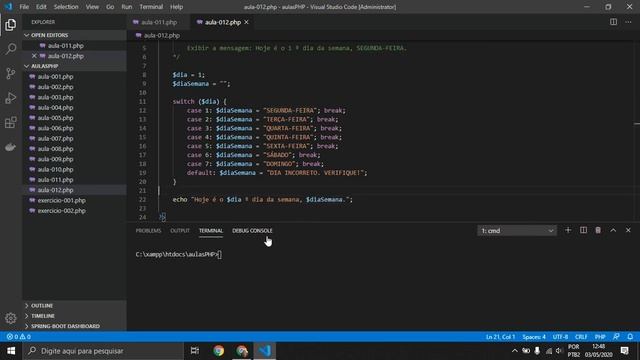
Task: Open the Manage gear in activity bar
Action: 11,318
